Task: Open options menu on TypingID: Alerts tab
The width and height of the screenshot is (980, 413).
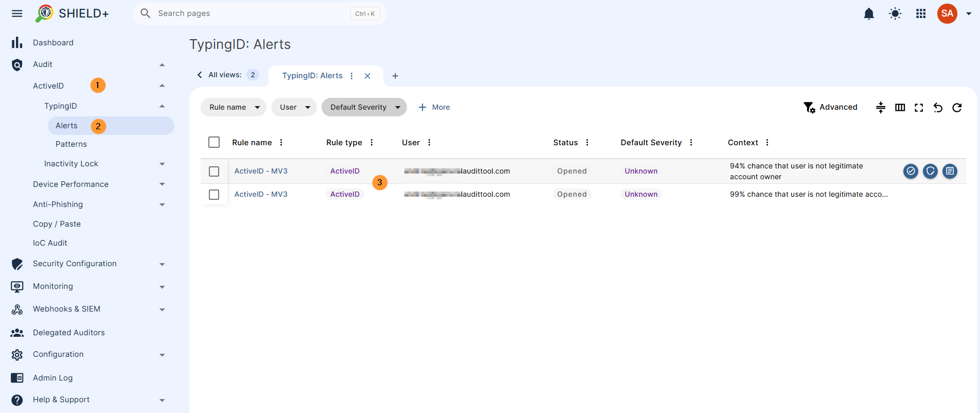Action: click(x=351, y=76)
